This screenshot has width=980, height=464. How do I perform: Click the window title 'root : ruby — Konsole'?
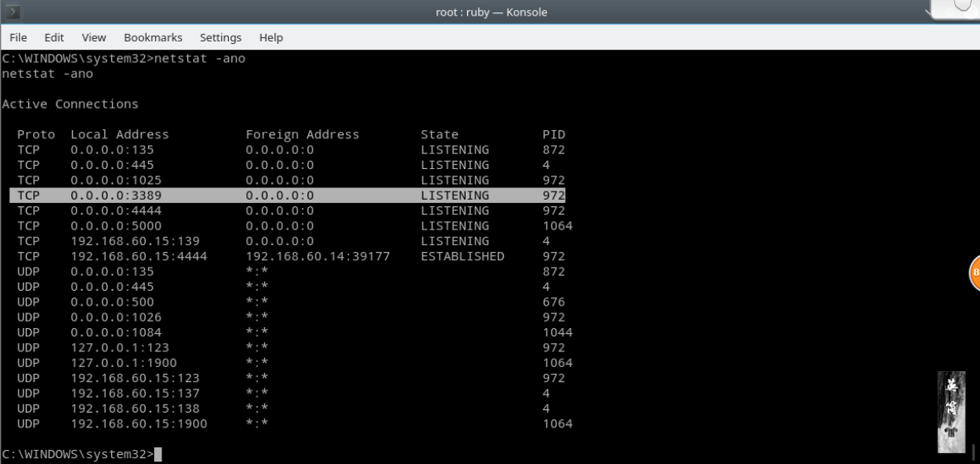(491, 12)
